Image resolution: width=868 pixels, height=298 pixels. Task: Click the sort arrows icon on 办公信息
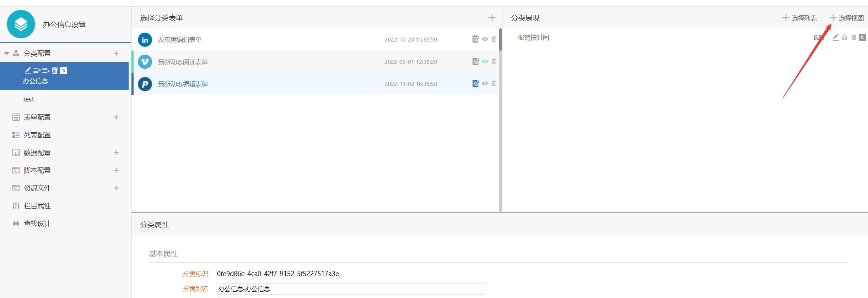(64, 70)
